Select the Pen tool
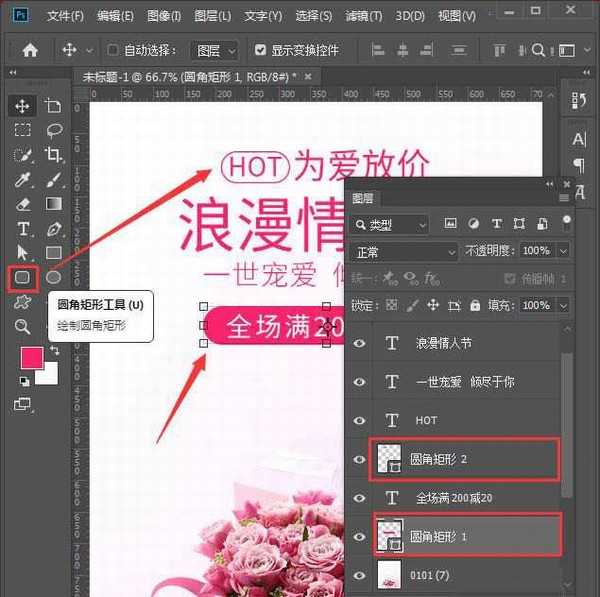The width and height of the screenshot is (600, 597). (54, 228)
